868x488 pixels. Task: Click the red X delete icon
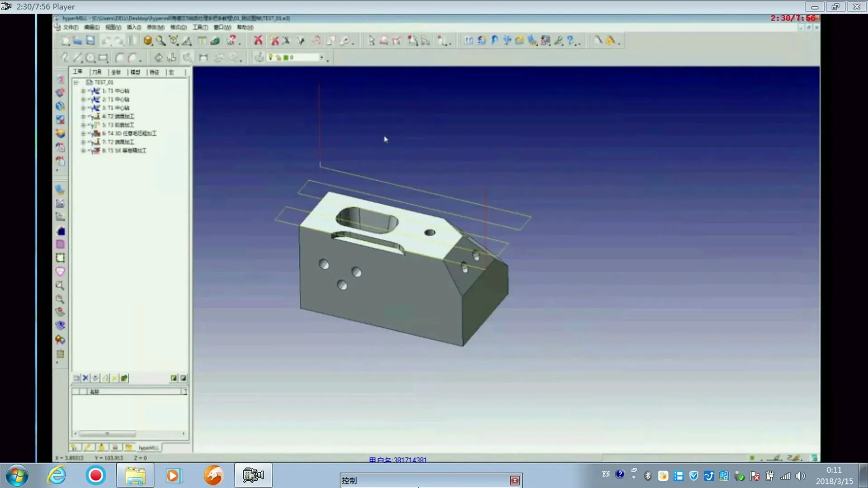(258, 41)
